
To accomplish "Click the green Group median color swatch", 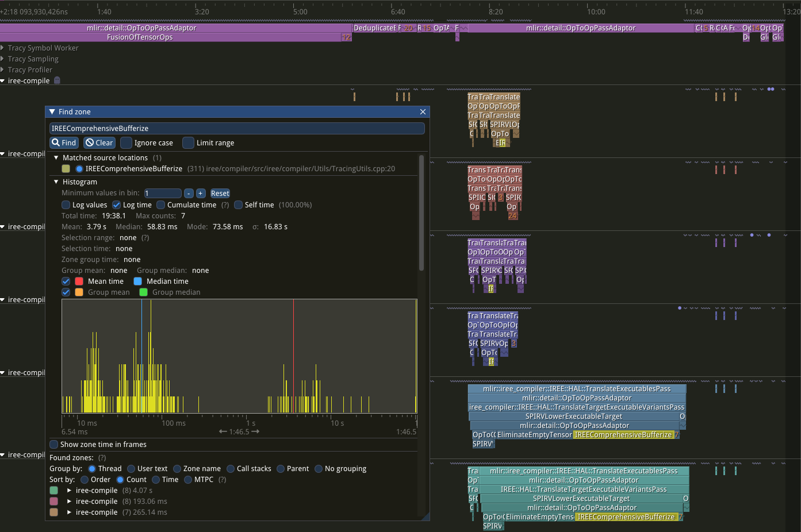I will (144, 292).
